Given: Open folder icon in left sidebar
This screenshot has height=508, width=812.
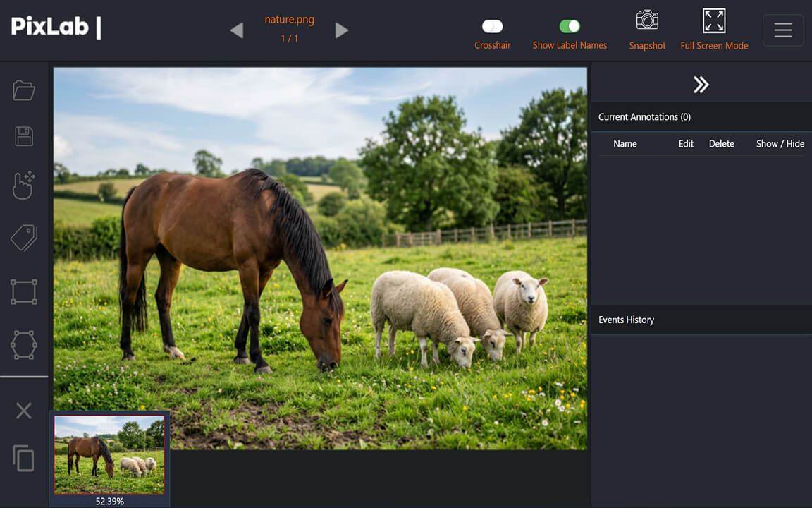Looking at the screenshot, I should coord(24,90).
